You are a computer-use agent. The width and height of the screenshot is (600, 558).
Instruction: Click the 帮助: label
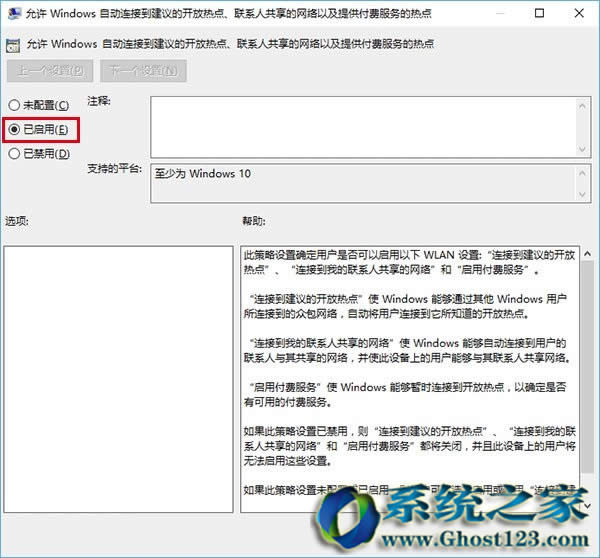point(254,221)
